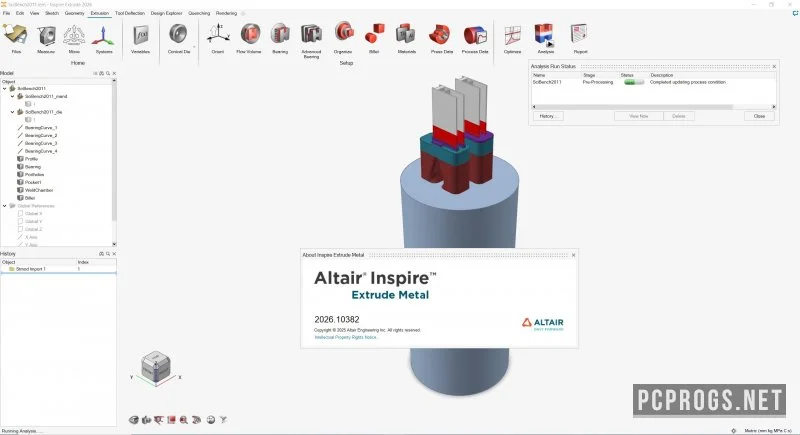800x435 pixels.
Task: Click the SciBench2011 progress bar
Action: point(634,82)
